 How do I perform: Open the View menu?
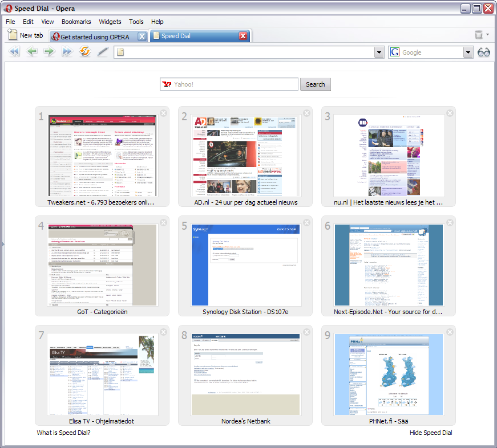tap(47, 22)
